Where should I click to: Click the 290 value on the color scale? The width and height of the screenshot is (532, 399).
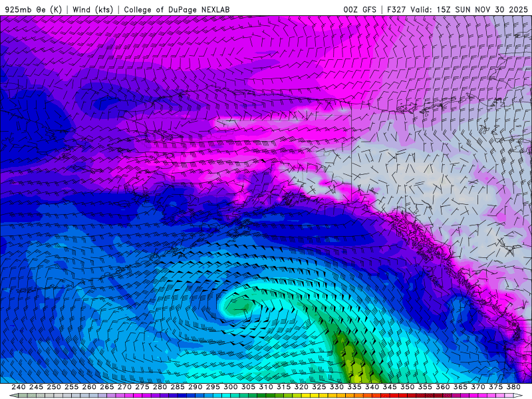[195, 387]
